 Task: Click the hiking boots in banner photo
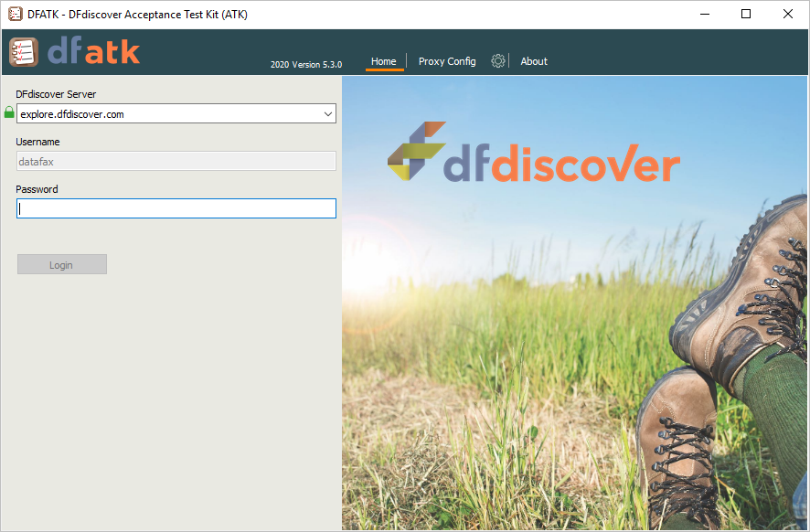(731, 366)
